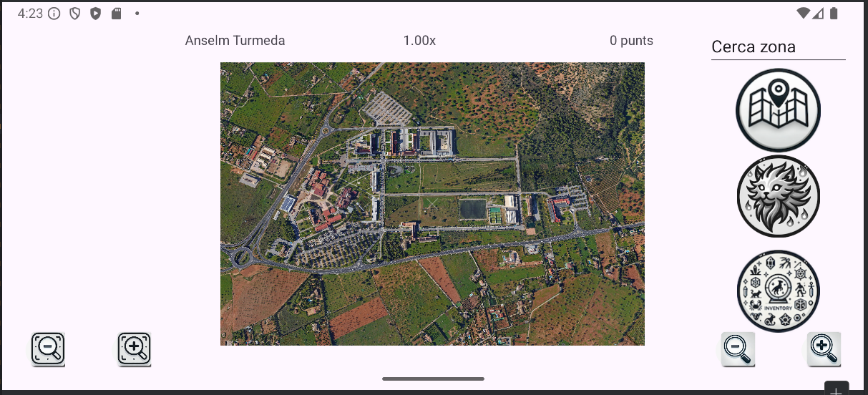The image size is (868, 395).
Task: Tap the Play Protect shield status icon
Action: coord(95,14)
